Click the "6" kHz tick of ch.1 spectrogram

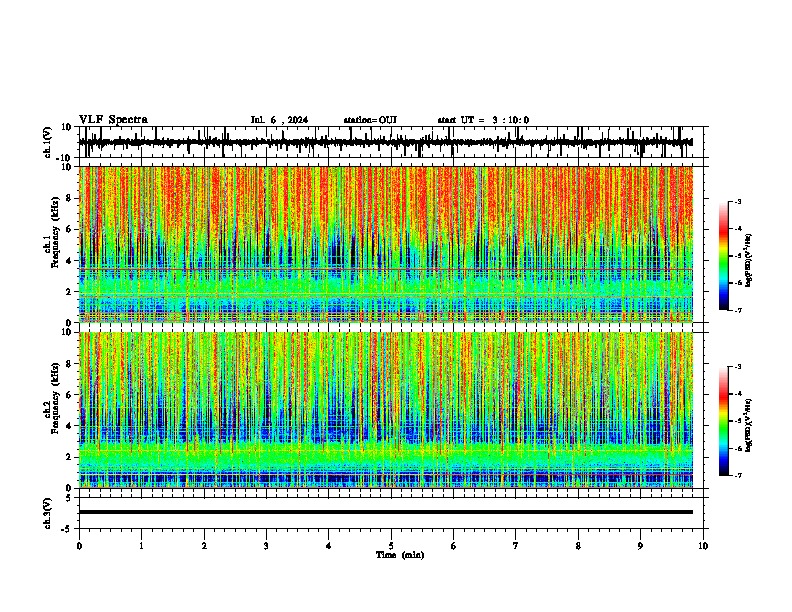point(70,229)
